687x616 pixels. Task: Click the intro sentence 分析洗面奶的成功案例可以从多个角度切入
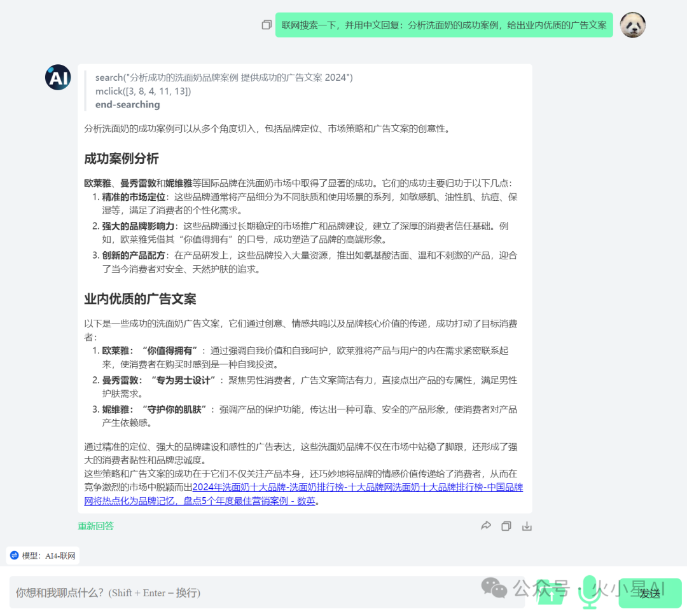(x=267, y=128)
